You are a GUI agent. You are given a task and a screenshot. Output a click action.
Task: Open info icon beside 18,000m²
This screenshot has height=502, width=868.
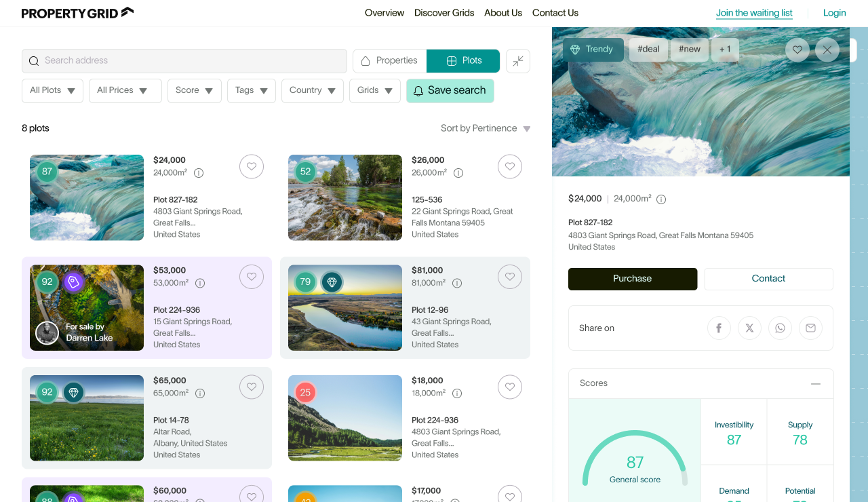(457, 393)
